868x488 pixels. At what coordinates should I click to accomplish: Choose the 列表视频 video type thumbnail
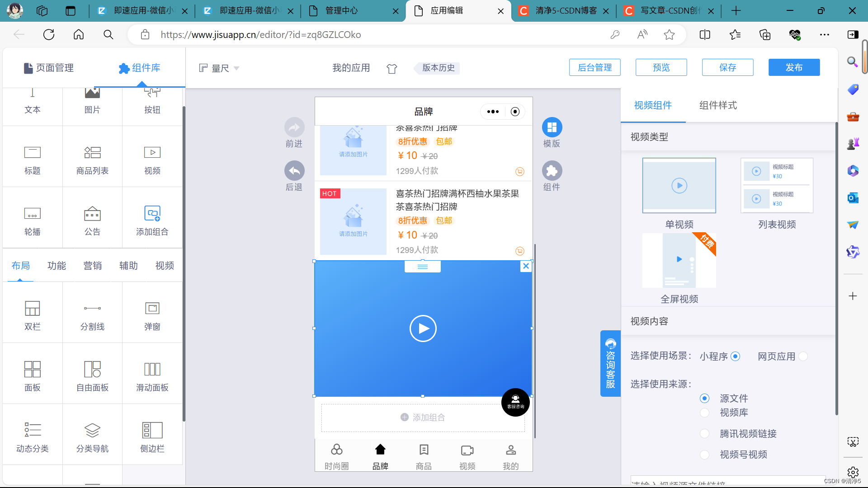coord(777,186)
